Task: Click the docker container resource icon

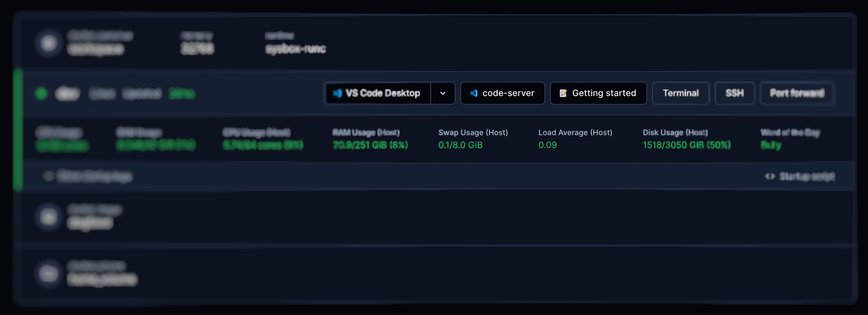Action: [x=48, y=43]
